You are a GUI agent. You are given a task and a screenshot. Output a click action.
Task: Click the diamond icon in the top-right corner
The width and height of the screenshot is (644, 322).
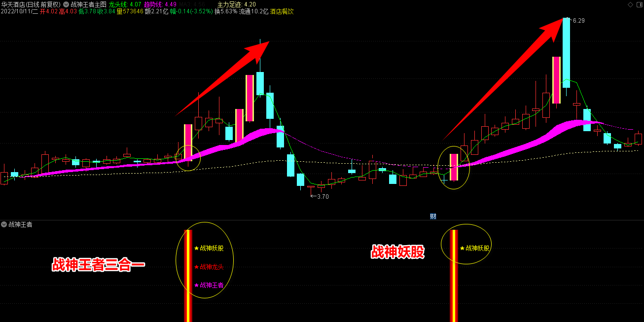(630, 4)
